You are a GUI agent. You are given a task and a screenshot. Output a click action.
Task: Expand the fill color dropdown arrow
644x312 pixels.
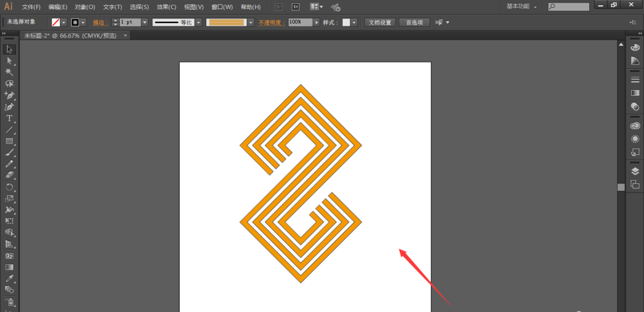64,23
